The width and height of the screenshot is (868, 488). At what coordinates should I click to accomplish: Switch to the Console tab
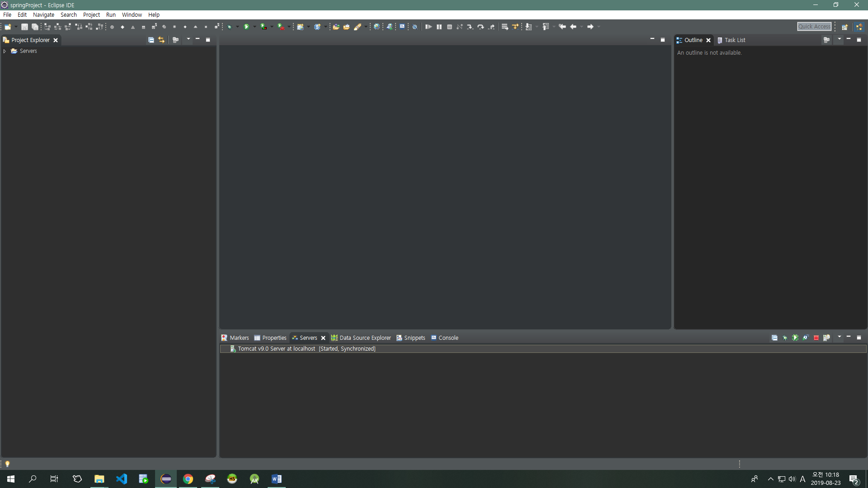[444, 338]
